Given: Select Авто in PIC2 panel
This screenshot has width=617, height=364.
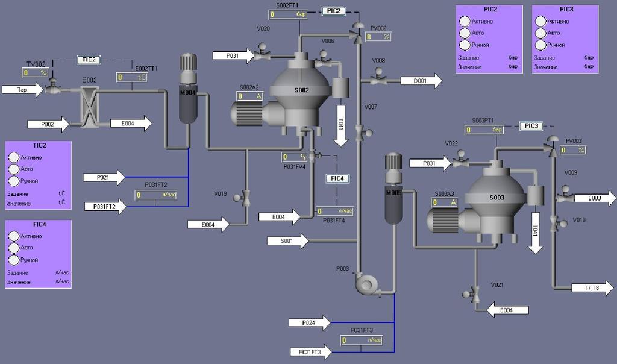Looking at the screenshot, I should [465, 33].
